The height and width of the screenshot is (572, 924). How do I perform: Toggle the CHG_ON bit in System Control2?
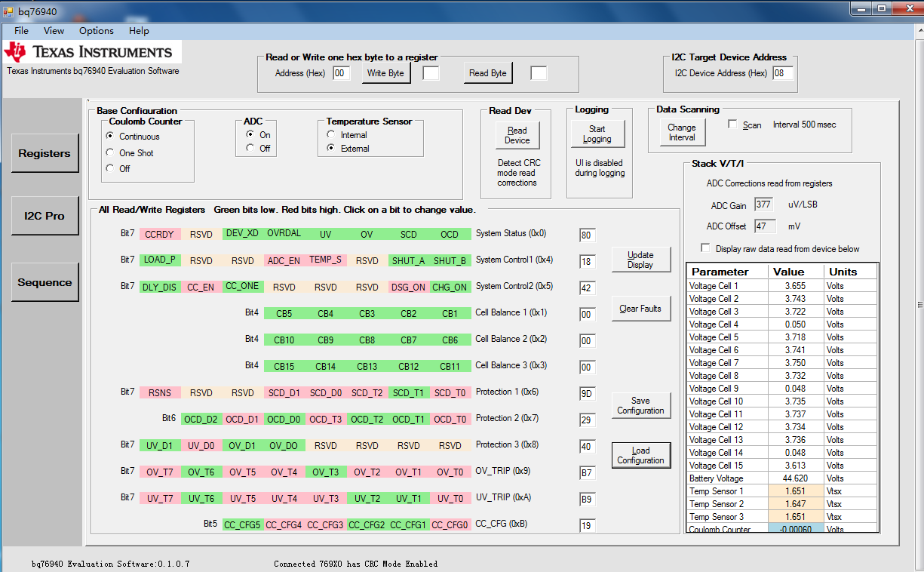450,287
